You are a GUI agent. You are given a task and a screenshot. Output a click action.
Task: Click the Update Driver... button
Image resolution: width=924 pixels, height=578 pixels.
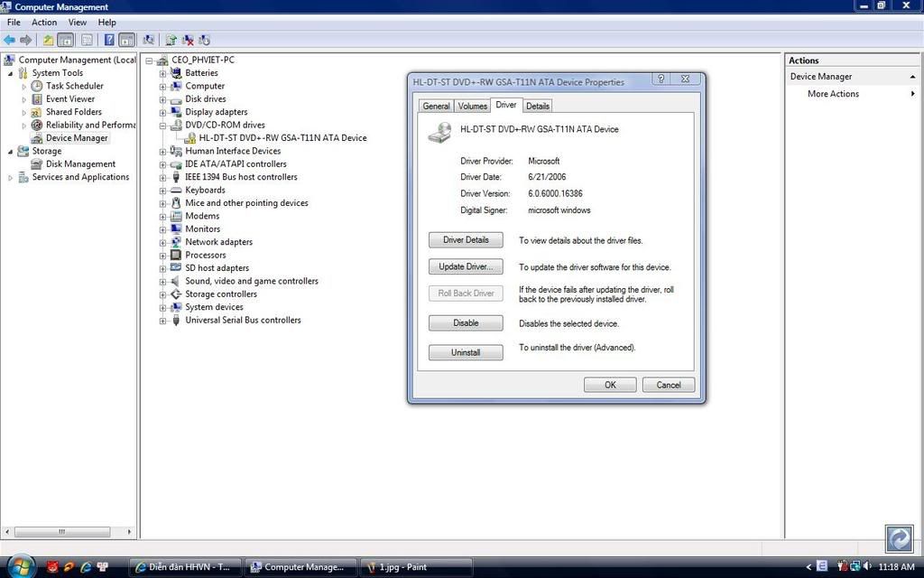tap(466, 267)
